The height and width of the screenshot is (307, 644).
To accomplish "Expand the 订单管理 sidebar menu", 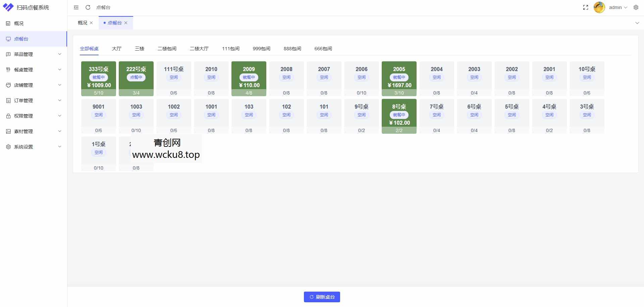I will coord(33,101).
